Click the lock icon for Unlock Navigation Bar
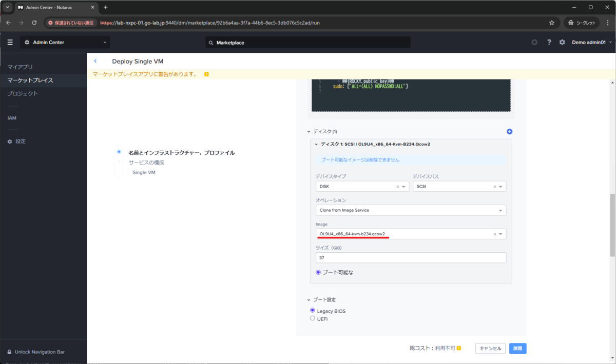The image size is (616, 364). coord(9,352)
